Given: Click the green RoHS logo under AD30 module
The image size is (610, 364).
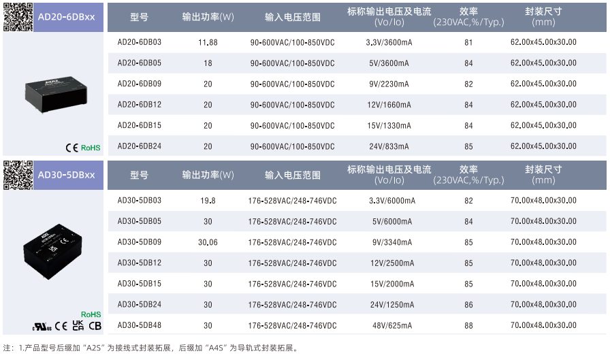Looking at the screenshot, I should coord(91,314).
